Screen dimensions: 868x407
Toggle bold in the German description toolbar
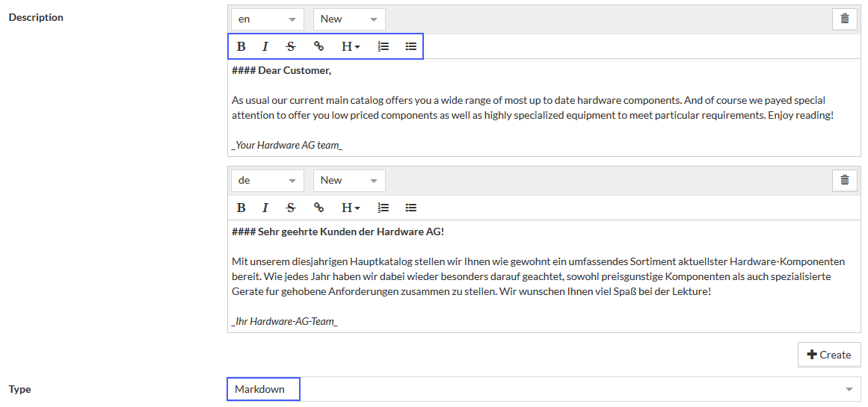[x=241, y=208]
